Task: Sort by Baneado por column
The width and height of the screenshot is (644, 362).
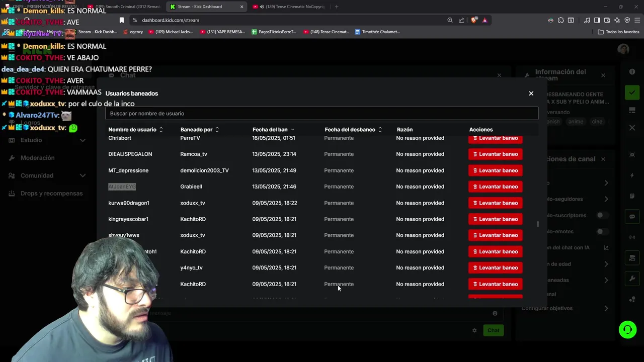Action: coord(200,130)
